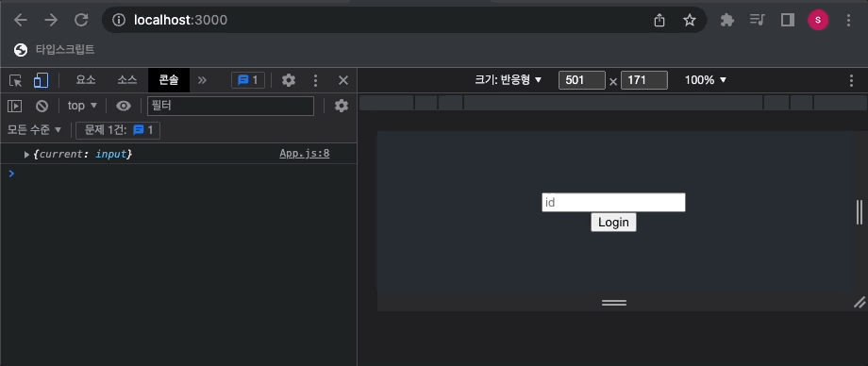Screen dimensions: 868x366
Task: Open DevTools customize three-dot menu
Action: tap(315, 81)
